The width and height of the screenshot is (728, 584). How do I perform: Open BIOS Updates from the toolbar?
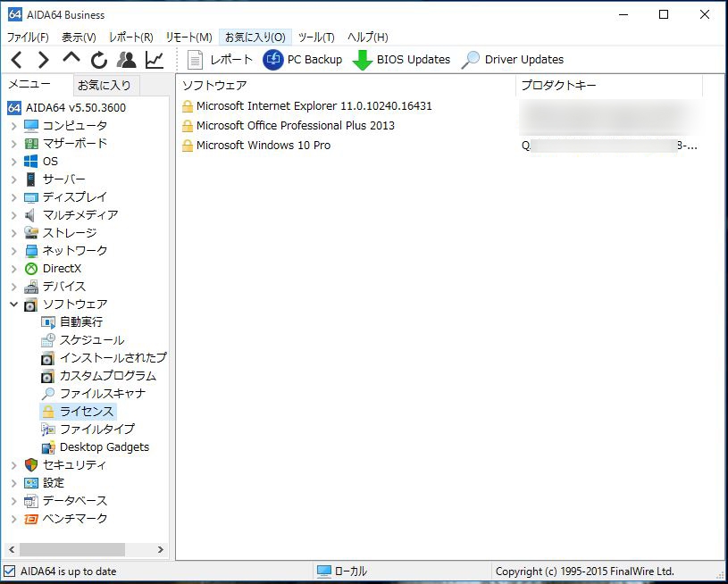(x=401, y=60)
